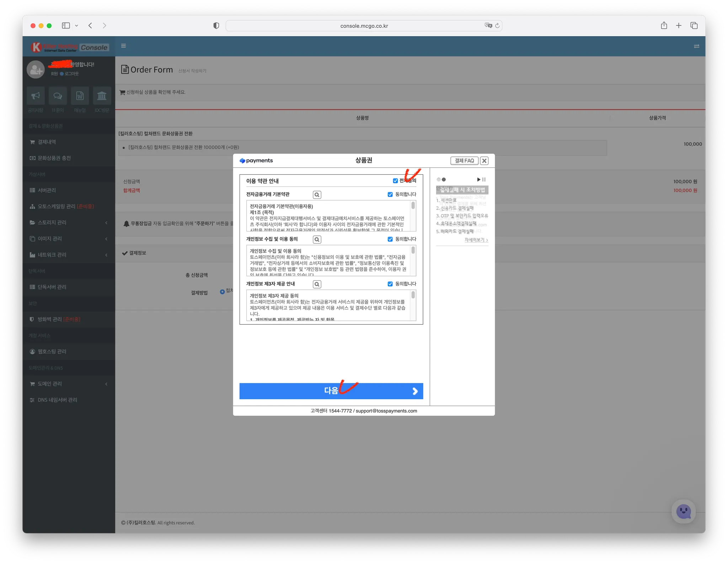Click Safari share icon in toolbar

point(664,26)
